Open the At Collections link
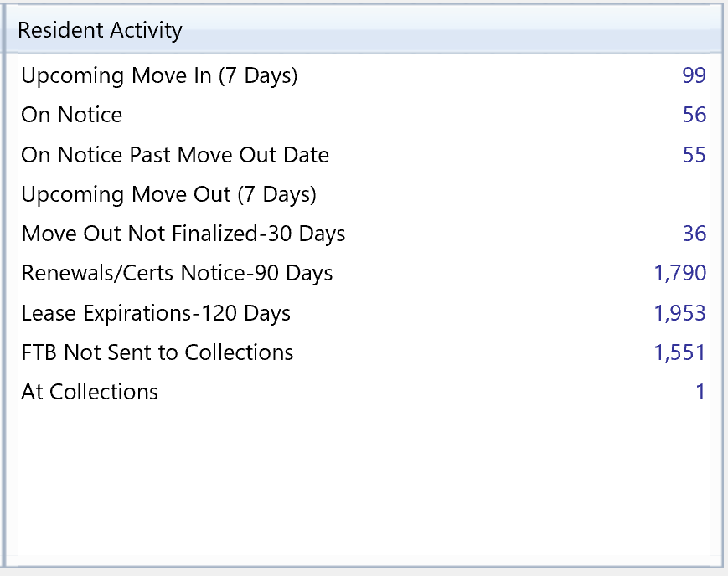The width and height of the screenshot is (728, 576). pyautogui.click(x=90, y=392)
